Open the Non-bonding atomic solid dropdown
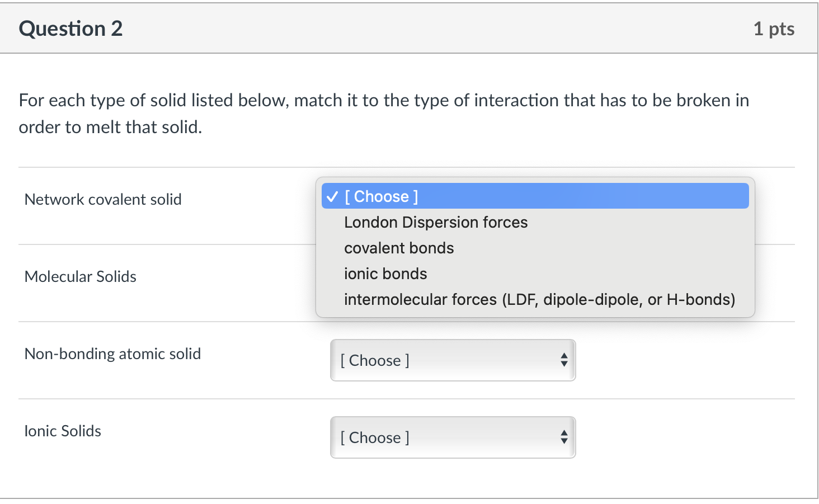The image size is (819, 504). (x=453, y=360)
